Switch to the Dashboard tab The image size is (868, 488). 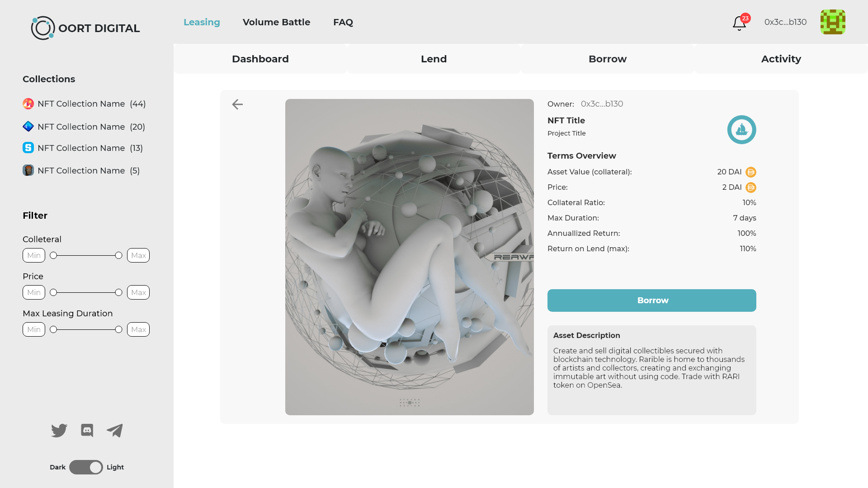pos(260,59)
